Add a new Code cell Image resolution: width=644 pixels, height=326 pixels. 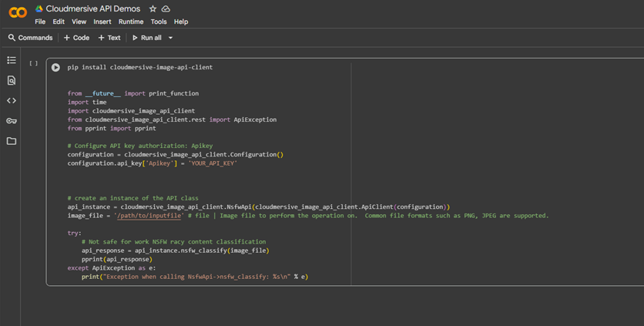[76, 38]
